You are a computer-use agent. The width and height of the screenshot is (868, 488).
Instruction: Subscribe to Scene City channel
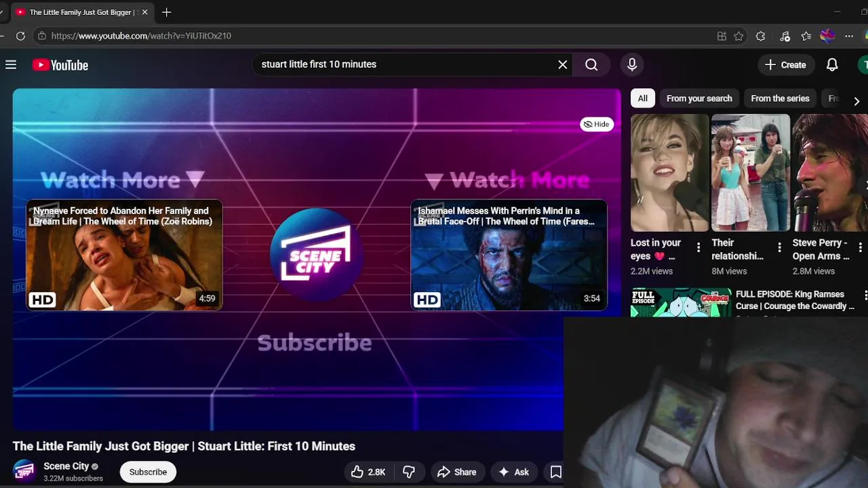(x=148, y=472)
